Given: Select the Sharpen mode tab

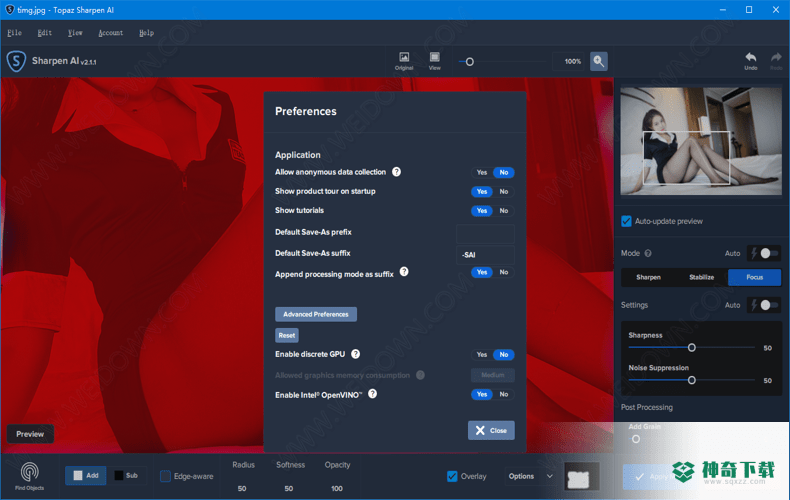Looking at the screenshot, I should (x=648, y=277).
